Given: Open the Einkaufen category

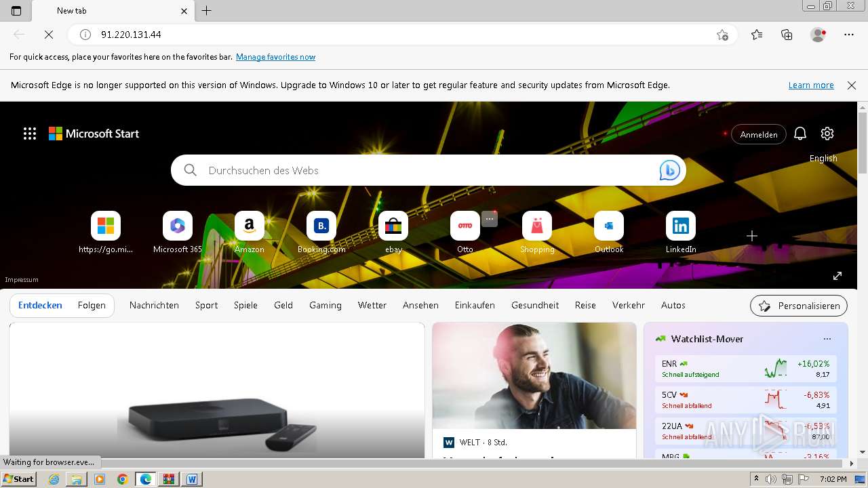Looking at the screenshot, I should 475,306.
